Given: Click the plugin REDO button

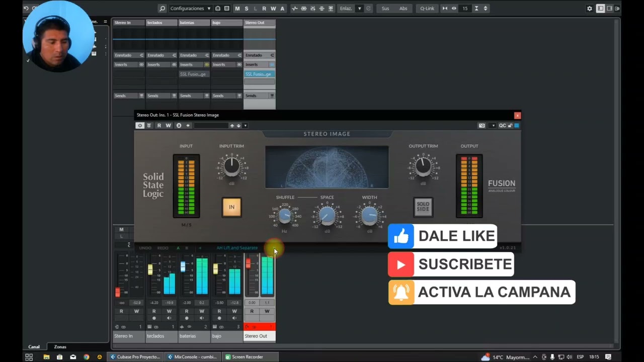Looking at the screenshot, I should click(x=163, y=248).
